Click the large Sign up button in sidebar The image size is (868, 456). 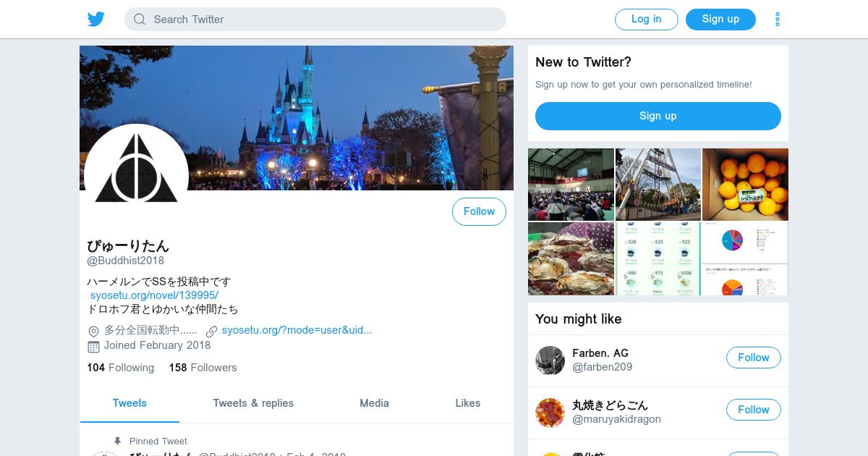(x=658, y=116)
